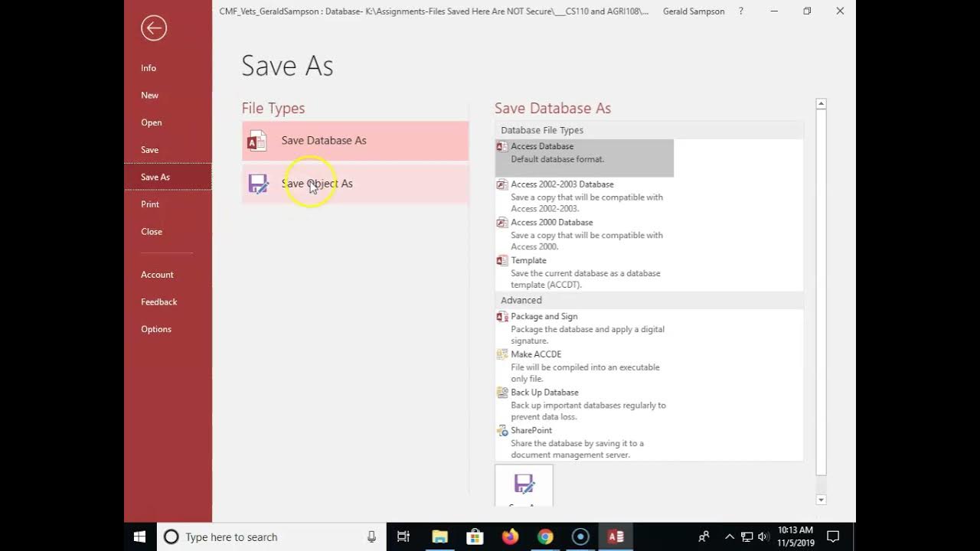
Task: Click the Make ACCDE icon
Action: pyautogui.click(x=502, y=354)
